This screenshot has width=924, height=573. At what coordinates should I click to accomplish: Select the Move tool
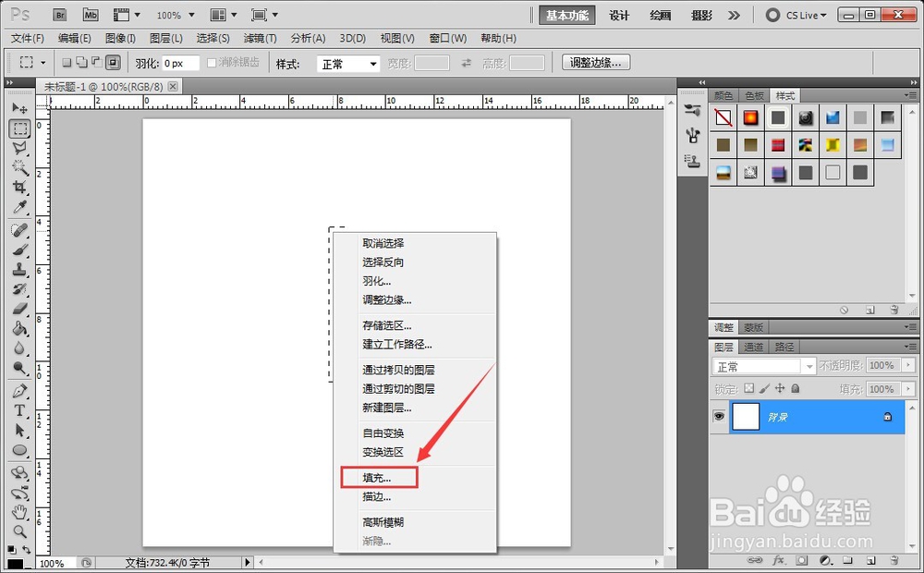pyautogui.click(x=19, y=108)
